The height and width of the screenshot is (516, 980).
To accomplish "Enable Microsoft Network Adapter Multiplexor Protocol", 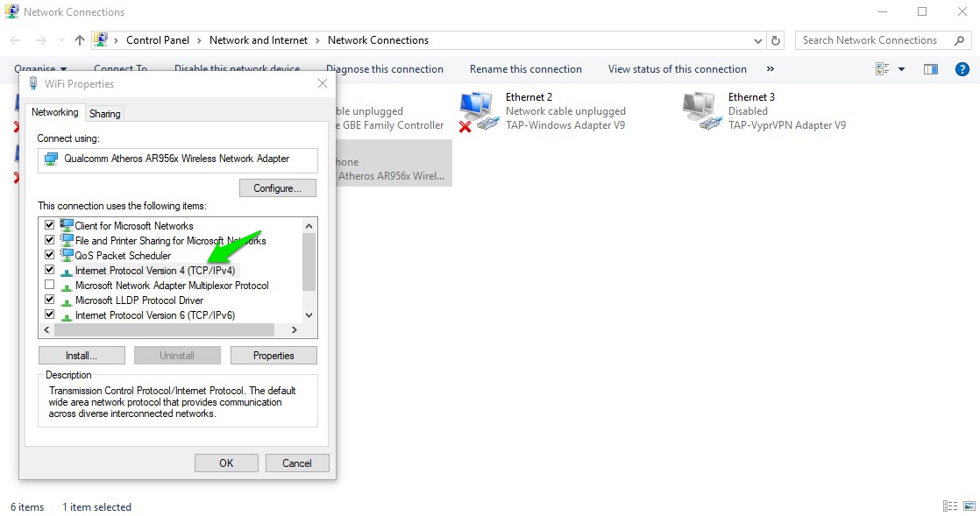I will pyautogui.click(x=50, y=284).
